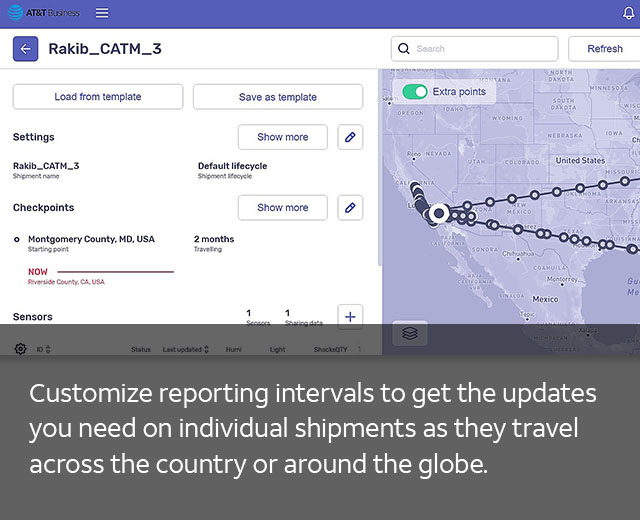
Task: Open sensor table settings gear
Action: [20, 349]
